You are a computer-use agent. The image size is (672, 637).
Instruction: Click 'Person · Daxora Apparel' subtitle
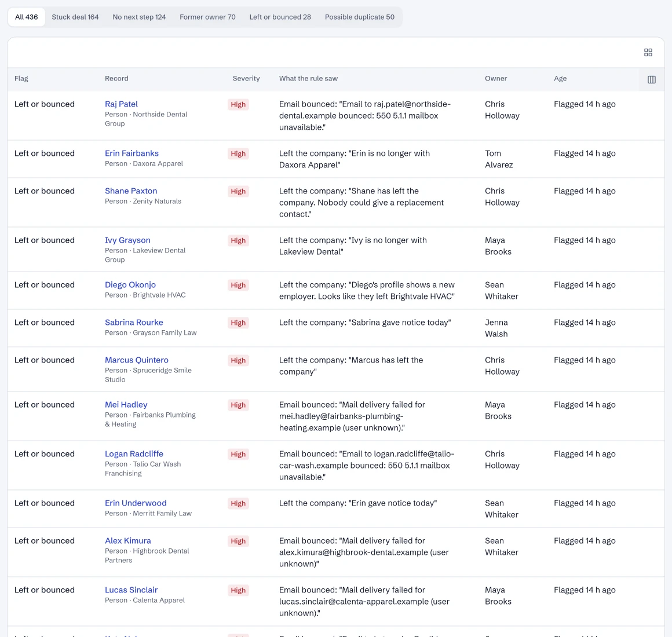[x=144, y=164]
